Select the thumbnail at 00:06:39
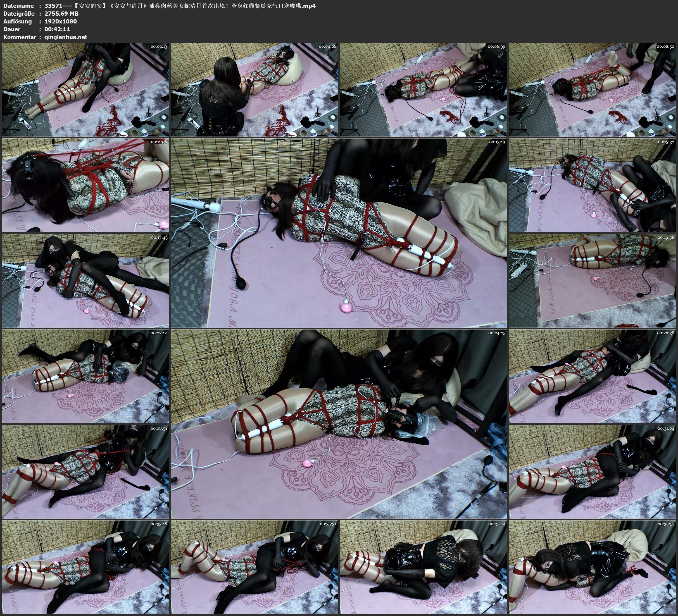Screen dimensions: 678x616 (423, 89)
